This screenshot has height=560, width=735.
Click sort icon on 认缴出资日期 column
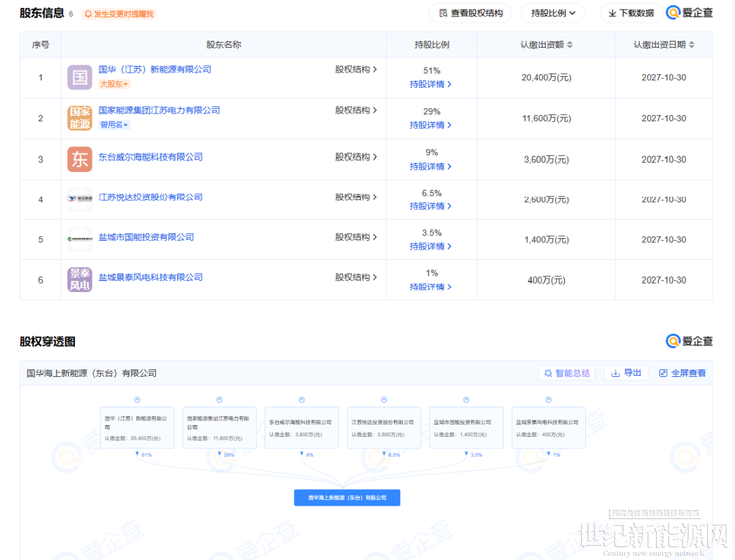coord(691,45)
